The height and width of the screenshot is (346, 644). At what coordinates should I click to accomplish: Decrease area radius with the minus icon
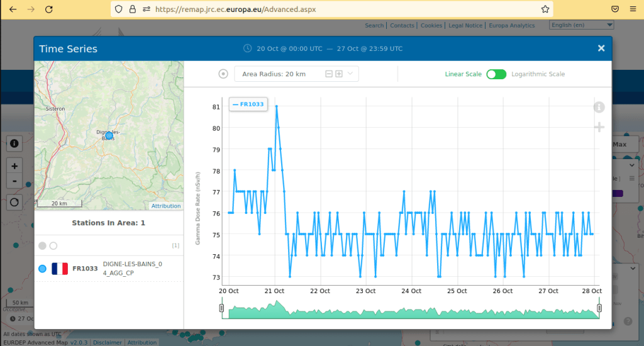(x=328, y=74)
